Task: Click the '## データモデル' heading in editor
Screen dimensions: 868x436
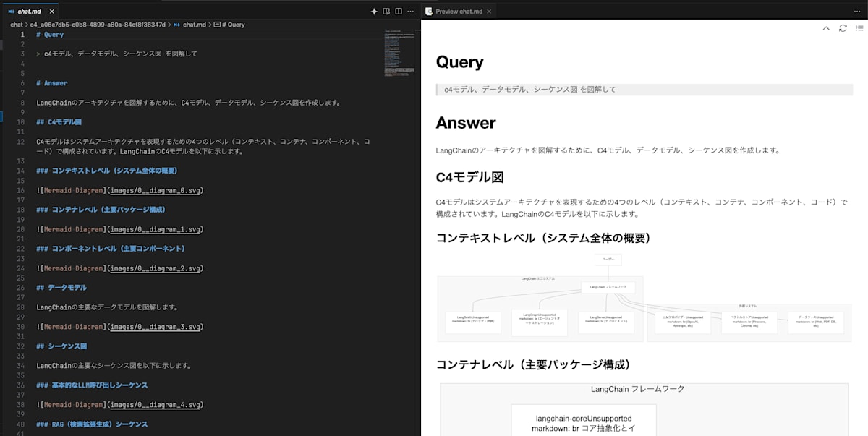Action: click(x=61, y=288)
